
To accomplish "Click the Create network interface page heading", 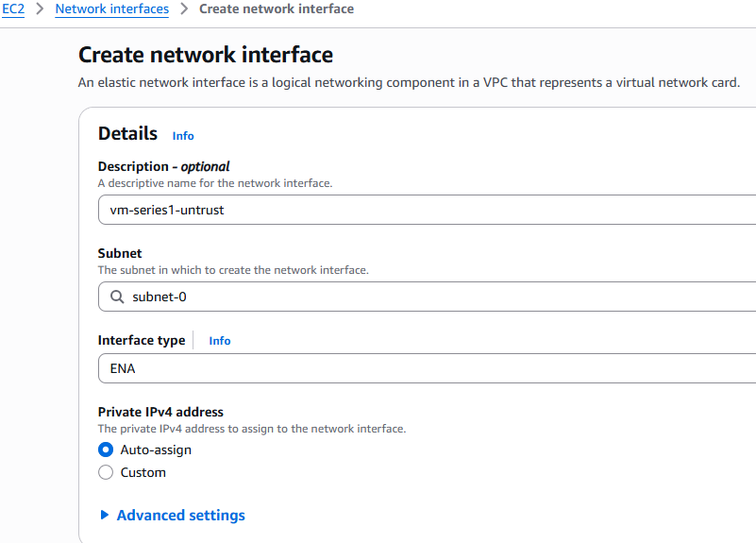I will point(206,55).
